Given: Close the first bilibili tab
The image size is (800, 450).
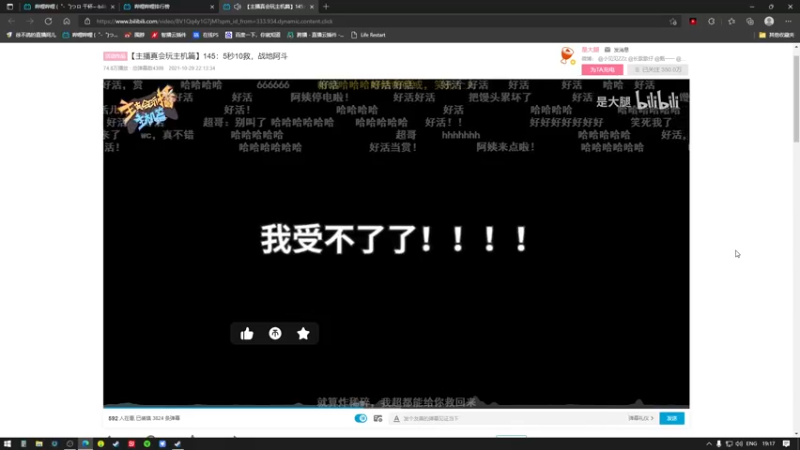Looking at the screenshot, I should pyautogui.click(x=112, y=7).
